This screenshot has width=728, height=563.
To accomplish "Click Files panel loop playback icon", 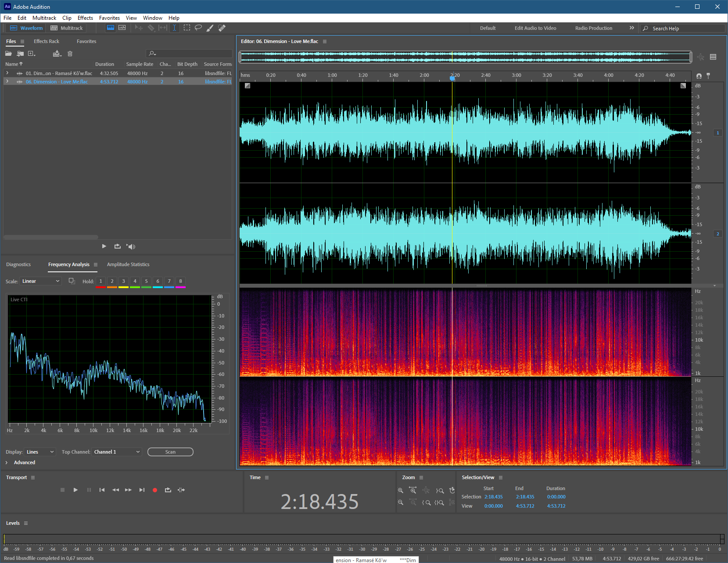I will coord(118,246).
